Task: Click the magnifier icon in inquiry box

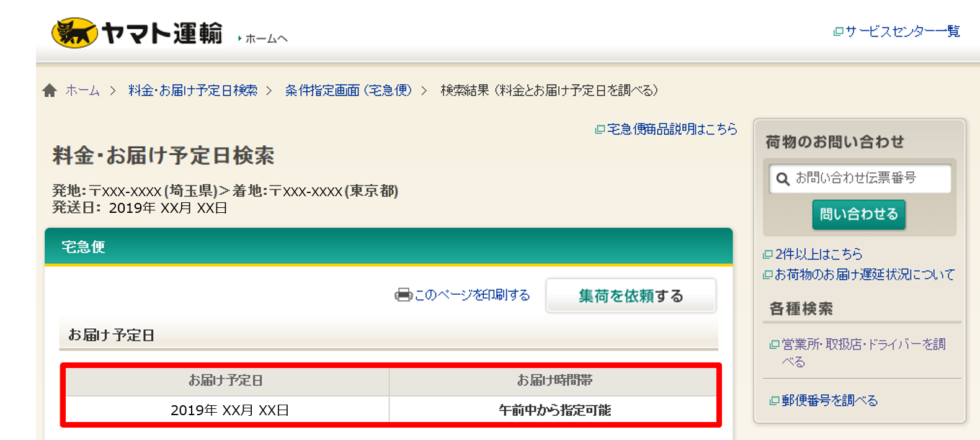Action: pyautogui.click(x=783, y=179)
